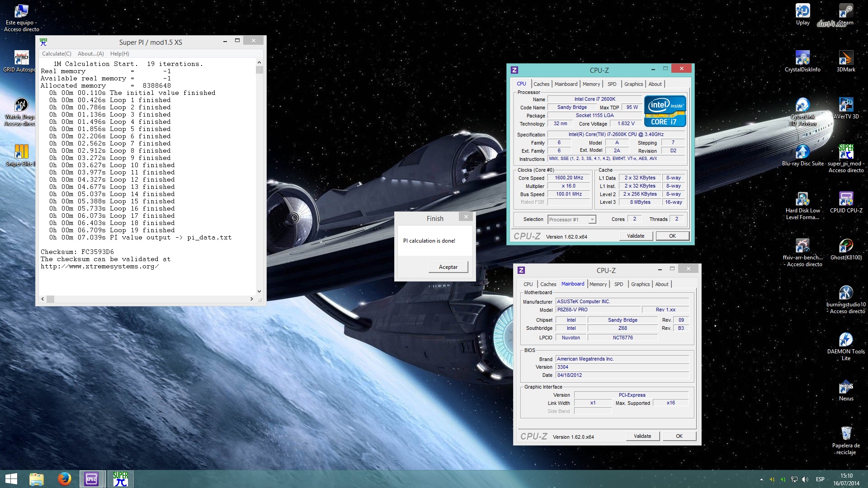Select the SPD tab in lower CPU-Z window
The height and width of the screenshot is (488, 868).
click(618, 284)
